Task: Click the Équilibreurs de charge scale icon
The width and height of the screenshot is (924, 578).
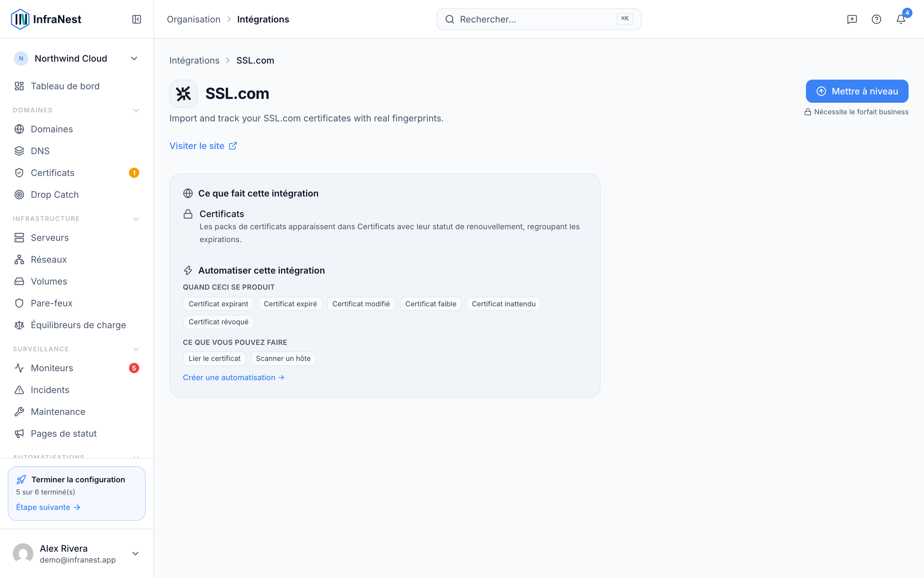Action: pos(19,325)
